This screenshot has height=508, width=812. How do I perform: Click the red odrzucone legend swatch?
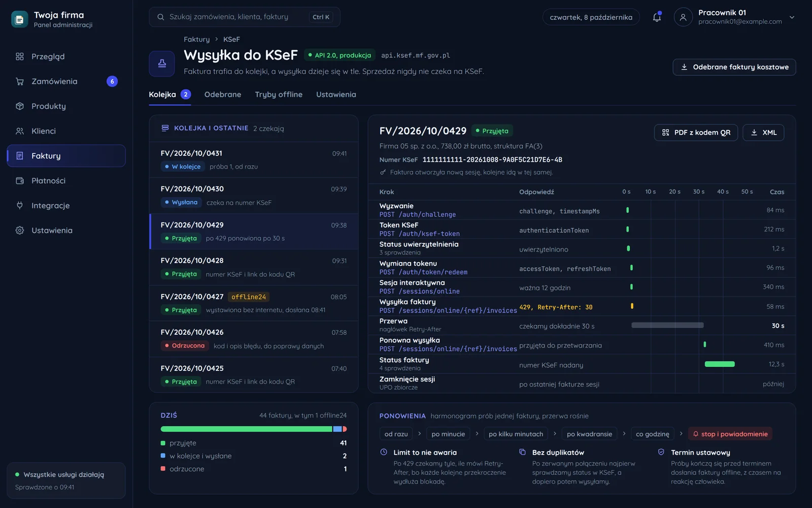[x=163, y=468]
